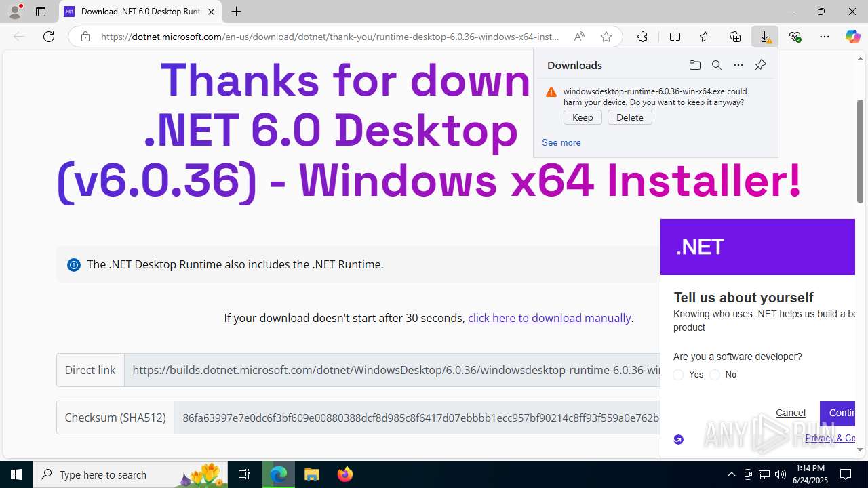The height and width of the screenshot is (488, 868).
Task: Open the browser profile icon
Action: pos(15,11)
